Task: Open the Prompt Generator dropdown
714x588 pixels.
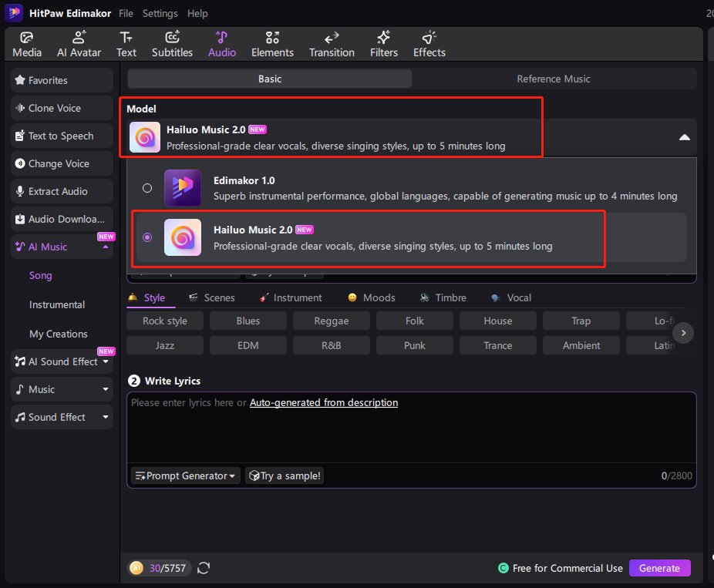Action: point(185,475)
